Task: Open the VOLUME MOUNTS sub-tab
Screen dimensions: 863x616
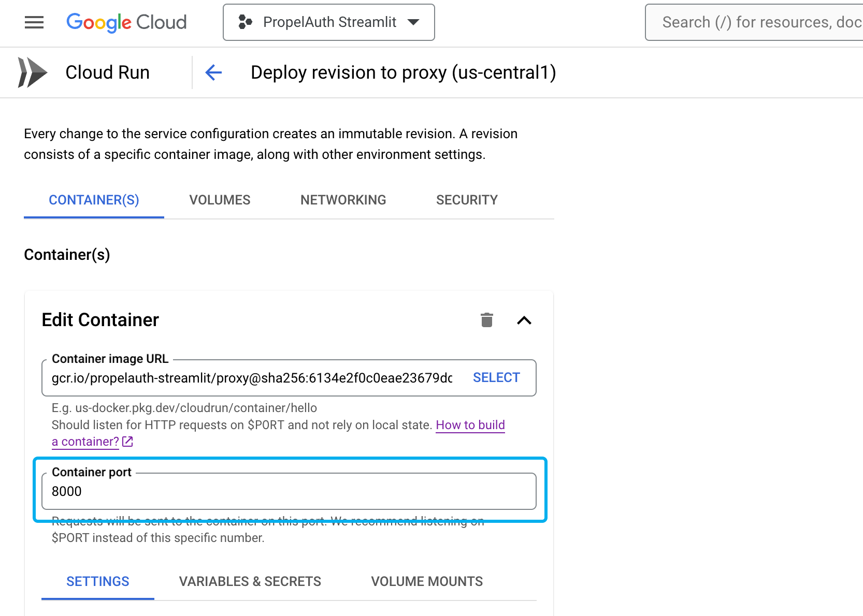Action: click(x=427, y=582)
